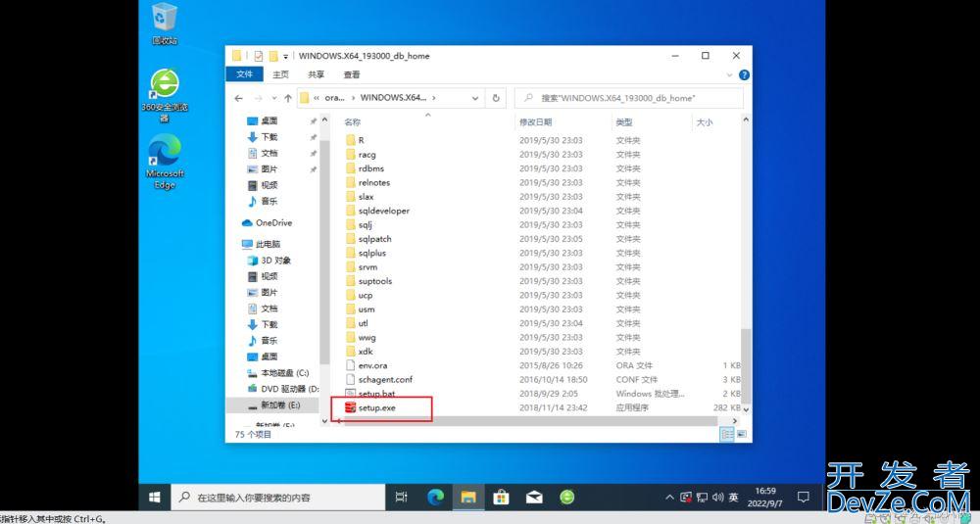Open the rdbms folder
This screenshot has width=980, height=524.
point(370,168)
